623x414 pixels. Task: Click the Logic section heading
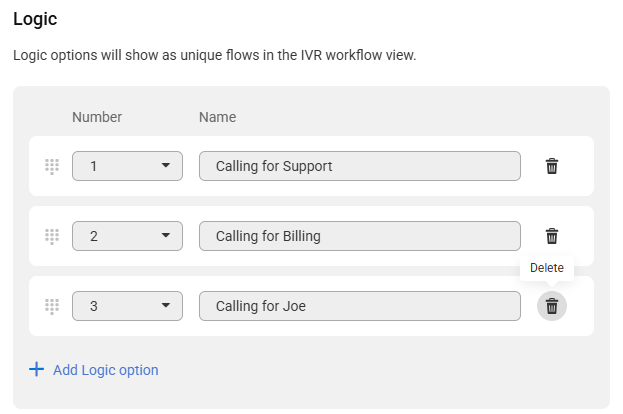click(35, 19)
